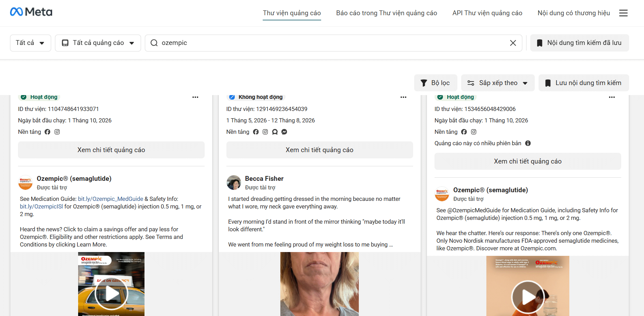View ad details for ID 1104748641933071
Viewport: 644px width, 316px height.
coord(111,150)
